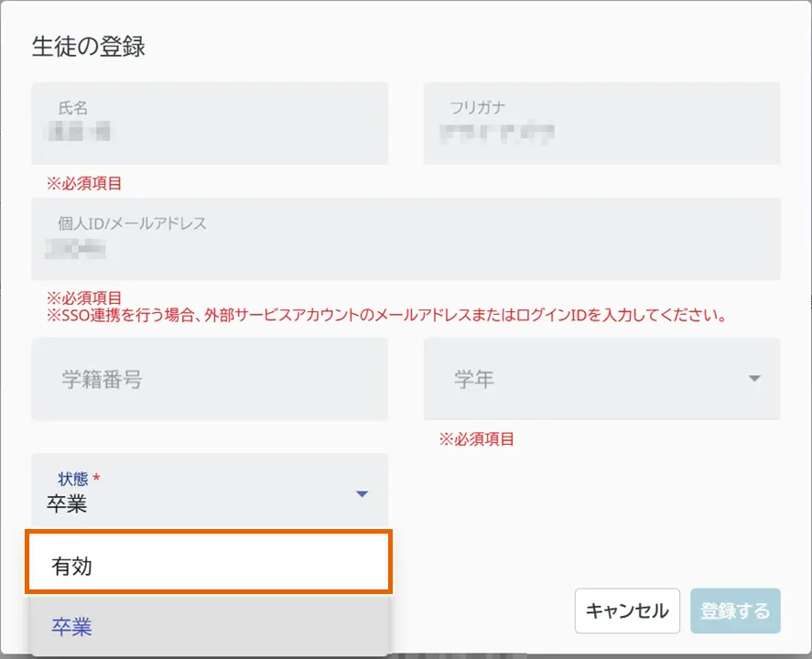This screenshot has height=659, width=812.
Task: Choose 有効 from the status list
Action: coord(210,567)
